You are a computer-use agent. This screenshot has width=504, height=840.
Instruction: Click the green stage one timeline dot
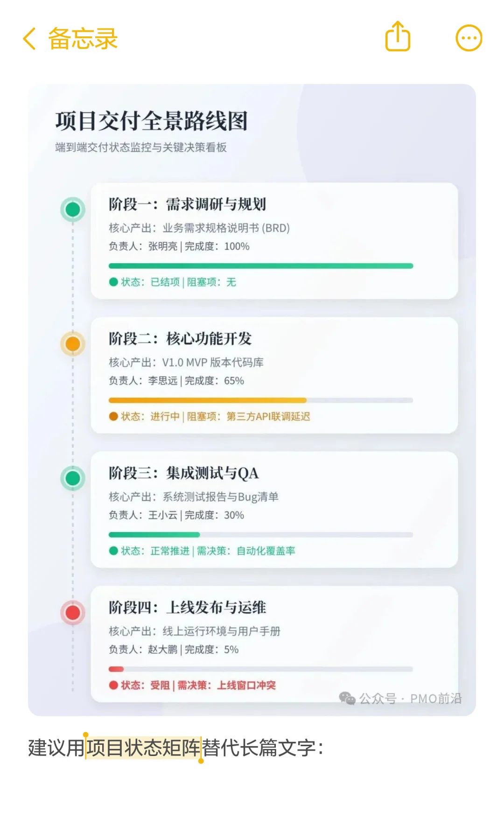73,210
